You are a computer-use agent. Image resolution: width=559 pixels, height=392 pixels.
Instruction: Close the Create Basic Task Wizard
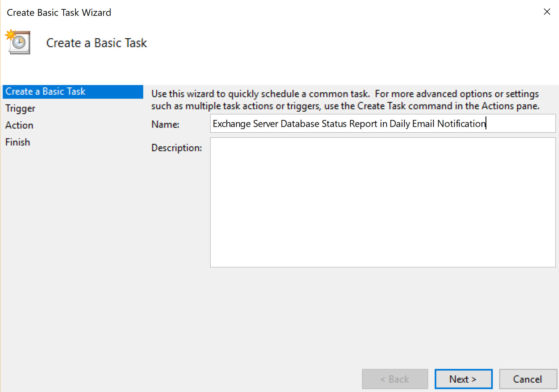coord(547,12)
